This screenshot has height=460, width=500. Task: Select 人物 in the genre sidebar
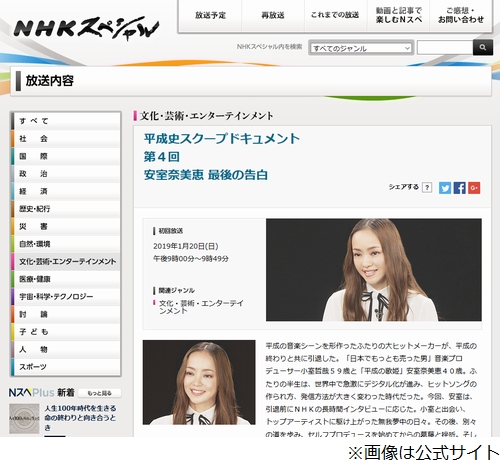point(65,349)
